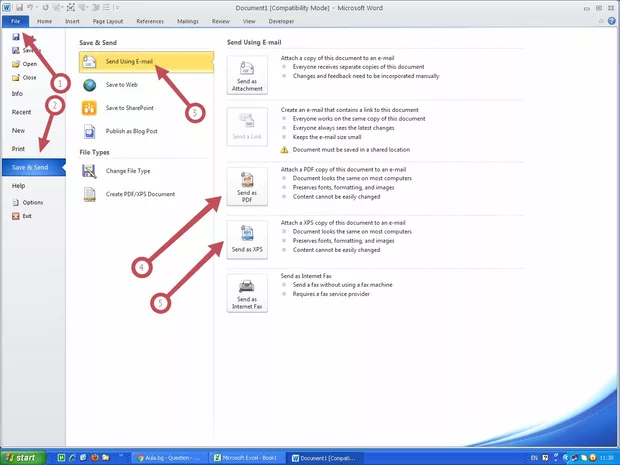This screenshot has width=620, height=465.
Task: Click the Change File Type label
Action: pyautogui.click(x=128, y=171)
